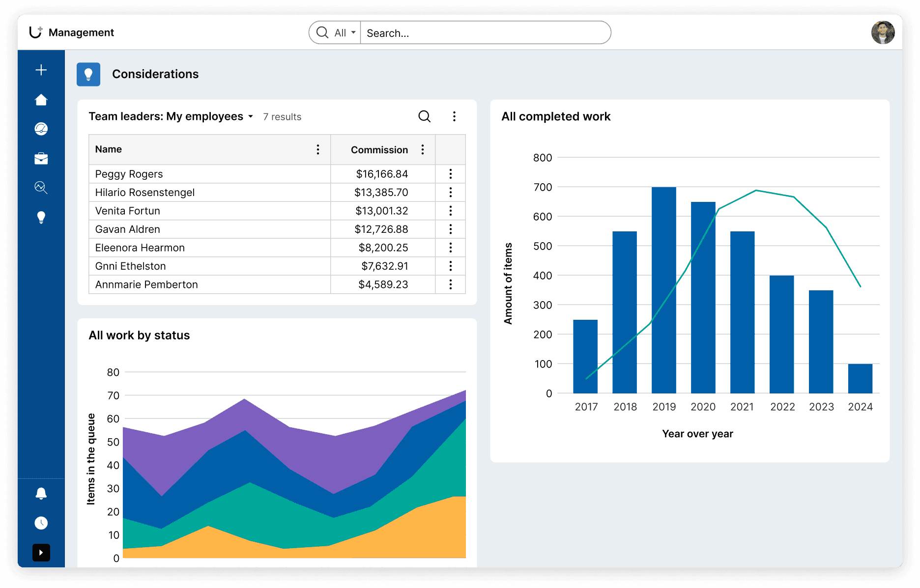Click the search icon in employees table

(425, 116)
